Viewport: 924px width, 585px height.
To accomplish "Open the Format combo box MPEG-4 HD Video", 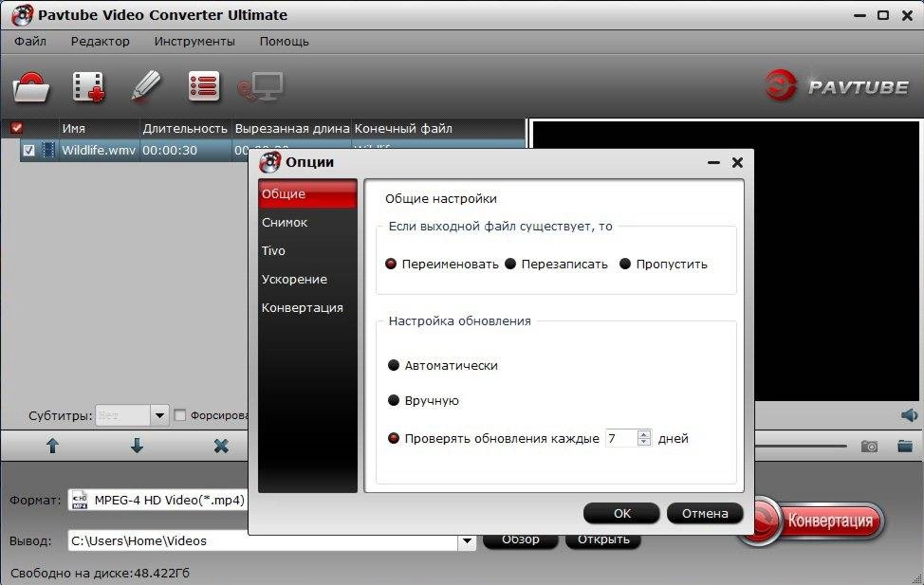I will (159, 501).
